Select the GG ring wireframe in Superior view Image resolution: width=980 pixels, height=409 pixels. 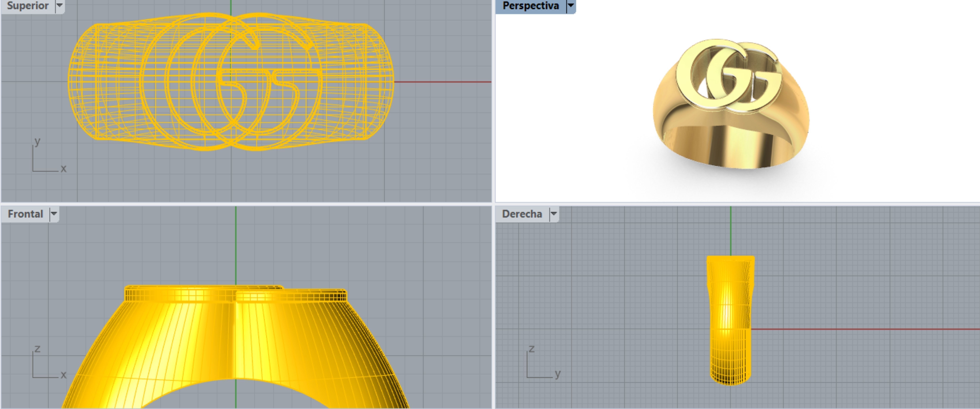(x=231, y=81)
